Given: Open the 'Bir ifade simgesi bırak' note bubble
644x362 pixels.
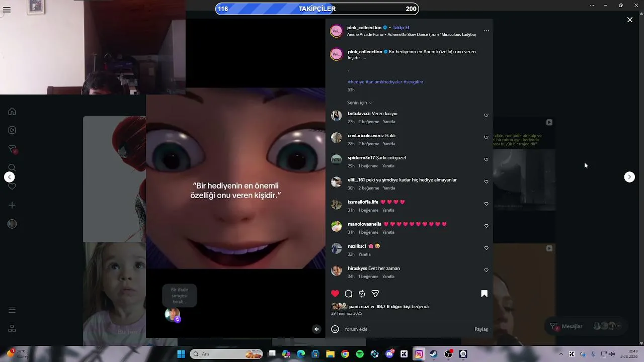Looking at the screenshot, I should (x=179, y=296).
